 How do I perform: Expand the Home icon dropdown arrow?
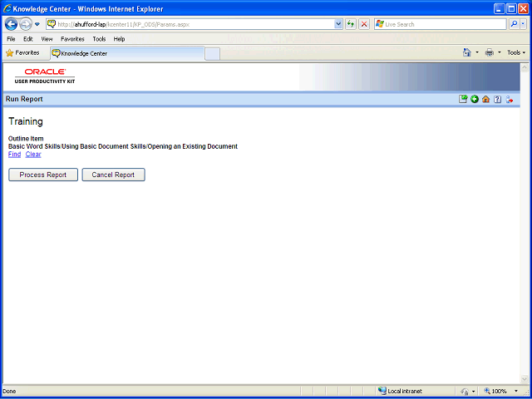477,52
